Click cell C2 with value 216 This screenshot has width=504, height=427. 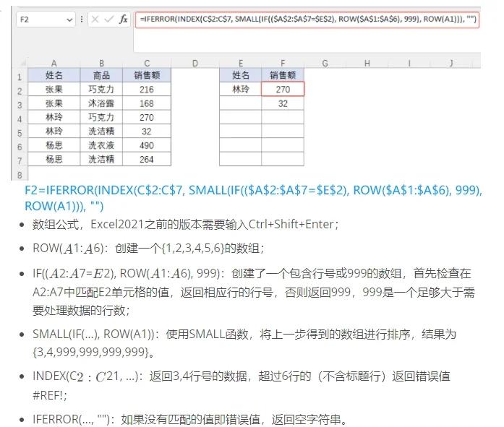147,89
